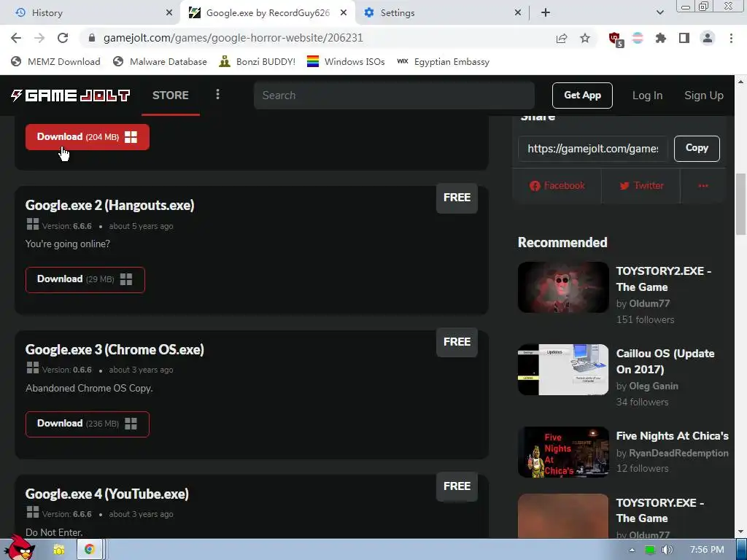Toggle the browser side panel icon
This screenshot has height=560, width=747.
click(684, 38)
